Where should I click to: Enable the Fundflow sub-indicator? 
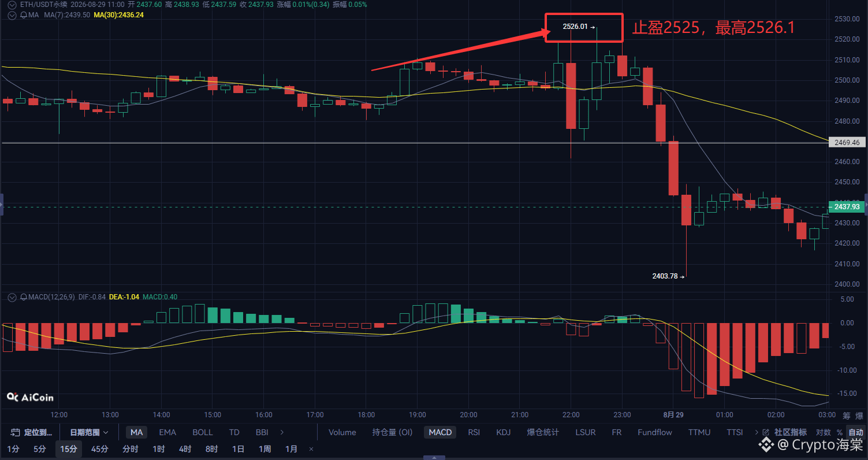pos(655,432)
